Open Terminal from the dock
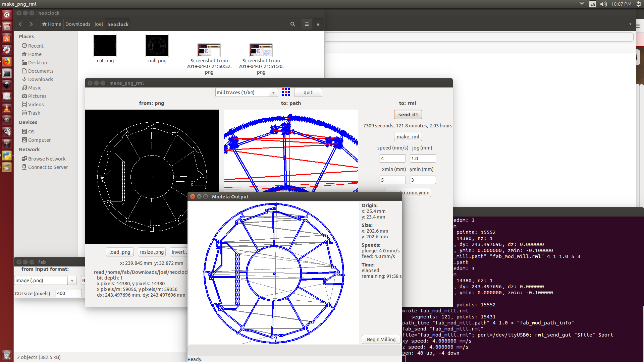Image resolution: width=644 pixels, height=362 pixels. coord(6,73)
